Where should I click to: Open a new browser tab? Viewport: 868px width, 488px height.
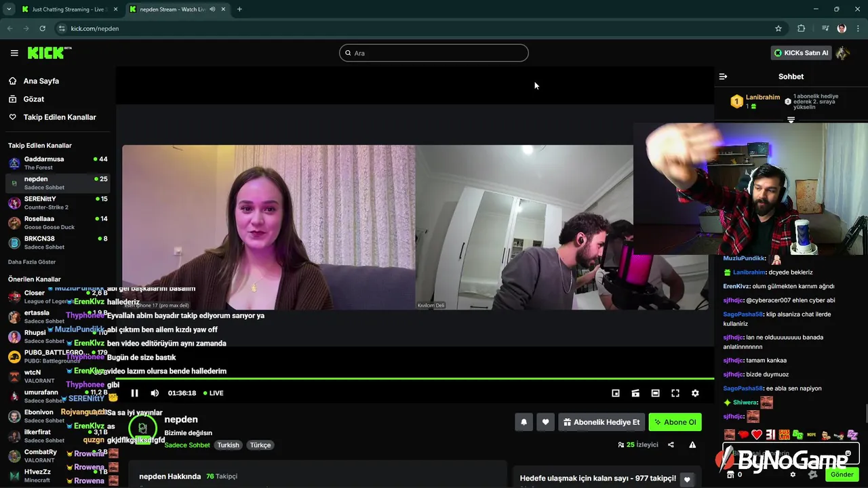(239, 9)
